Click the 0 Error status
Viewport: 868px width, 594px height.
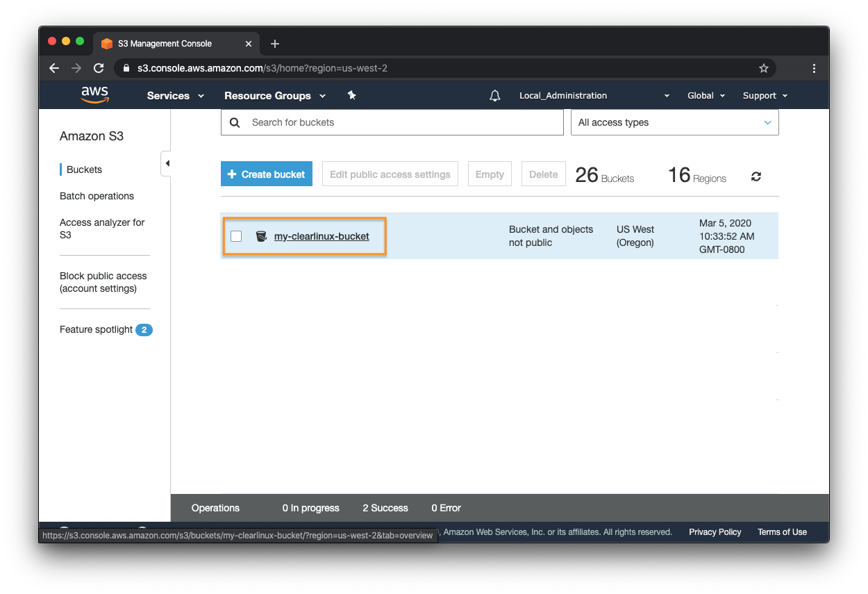click(446, 508)
